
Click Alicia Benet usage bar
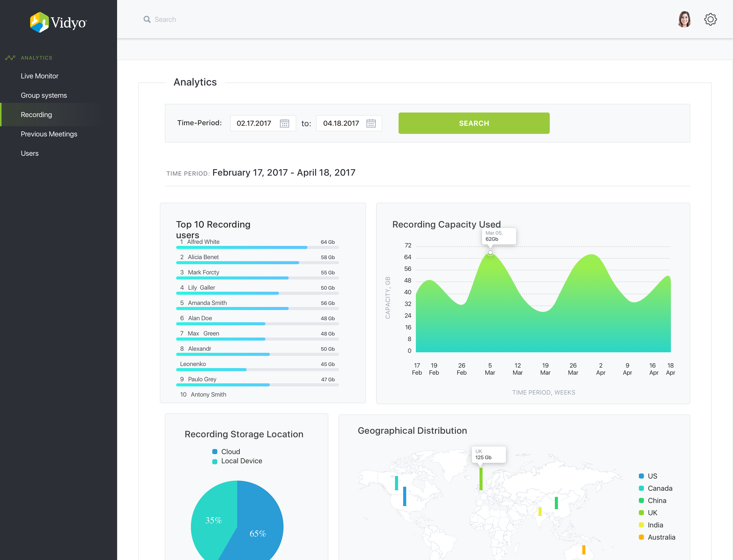(x=257, y=263)
